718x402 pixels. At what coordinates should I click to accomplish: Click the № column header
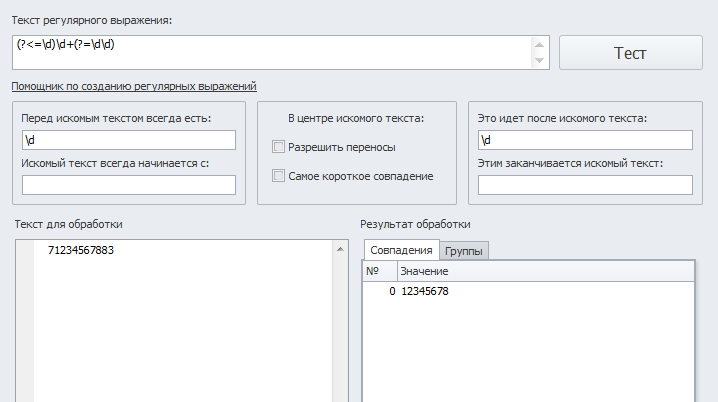[380, 271]
